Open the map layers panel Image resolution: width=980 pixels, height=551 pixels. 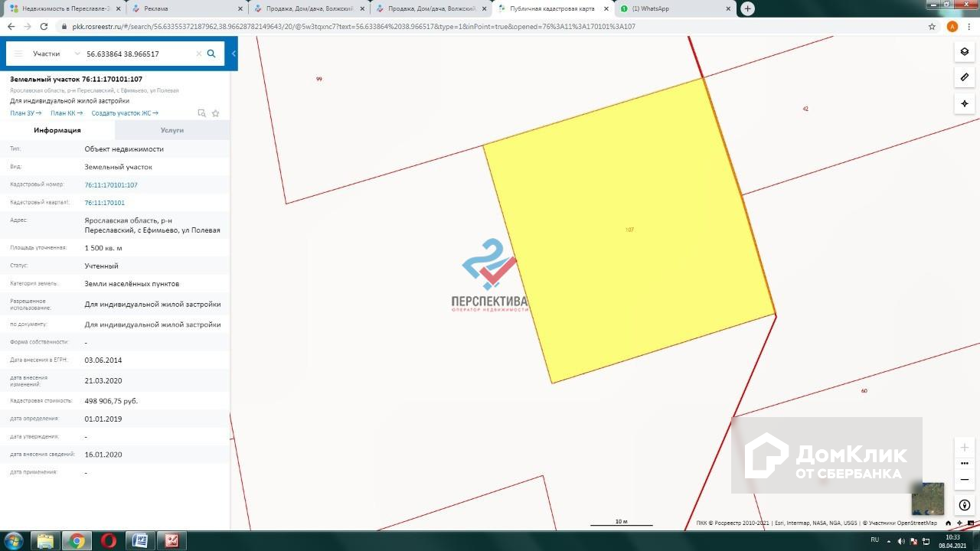[965, 52]
